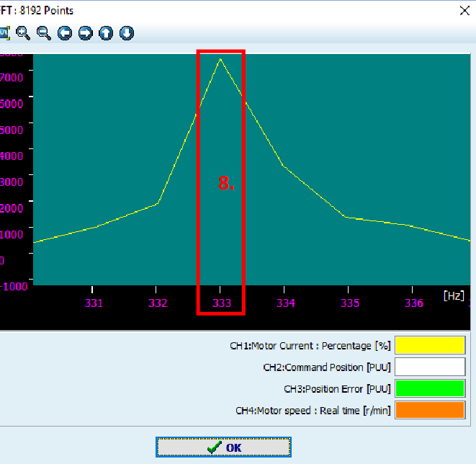The width and height of the screenshot is (476, 464).
Task: Click the 333 Hz axis label
Action: click(x=221, y=303)
